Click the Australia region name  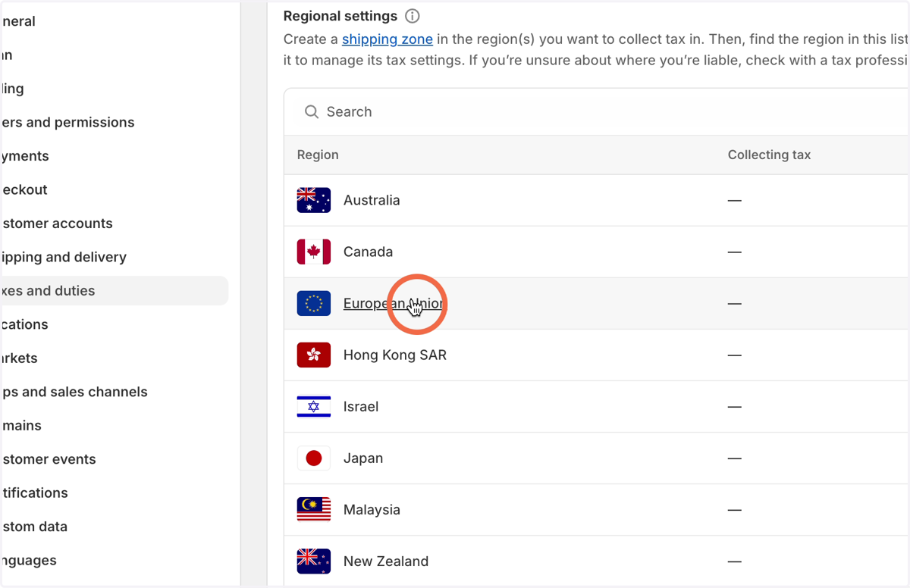(x=372, y=200)
